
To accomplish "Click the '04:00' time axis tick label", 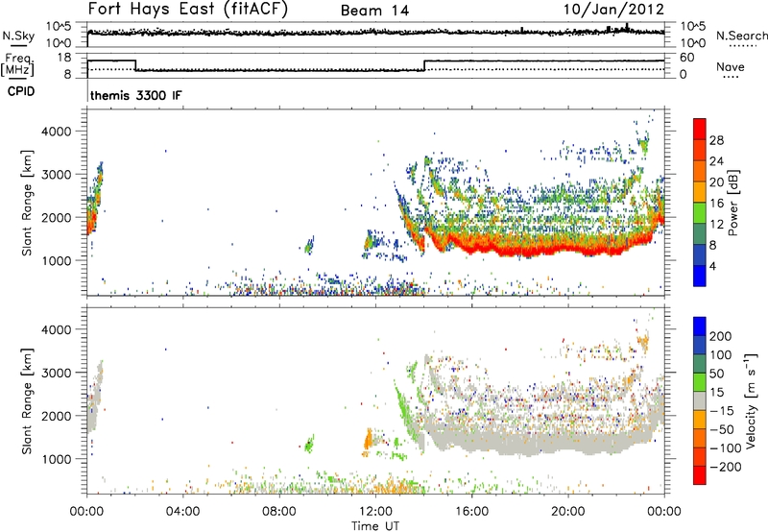I will pyautogui.click(x=182, y=512).
